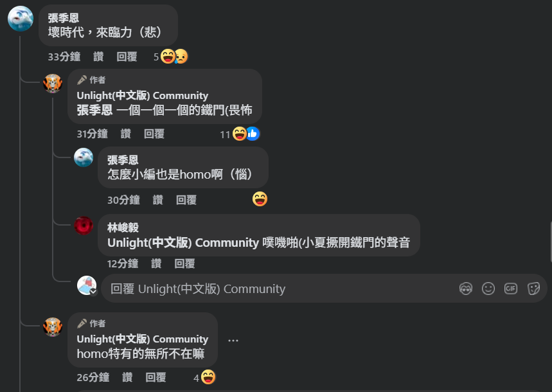
Task: Open 林峻毅's profile from name
Action: [123, 227]
